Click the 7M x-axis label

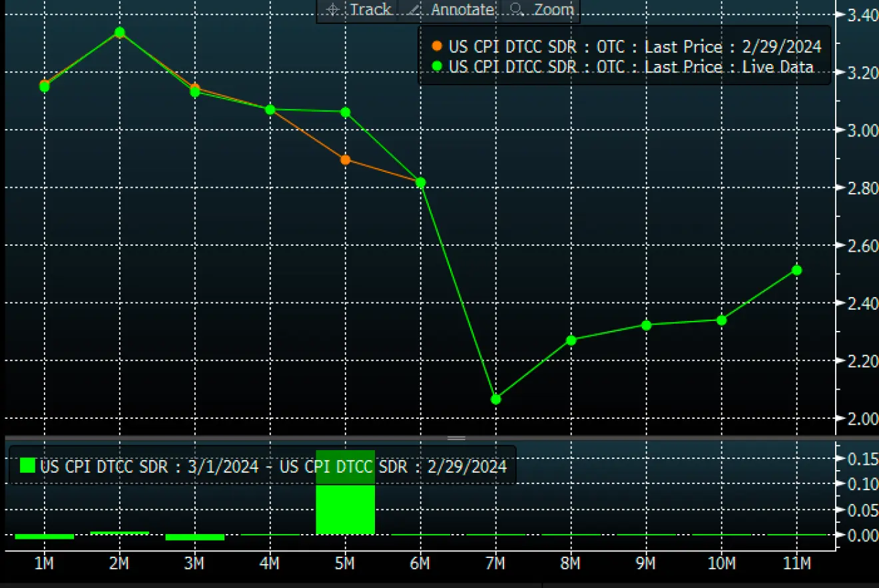(496, 563)
